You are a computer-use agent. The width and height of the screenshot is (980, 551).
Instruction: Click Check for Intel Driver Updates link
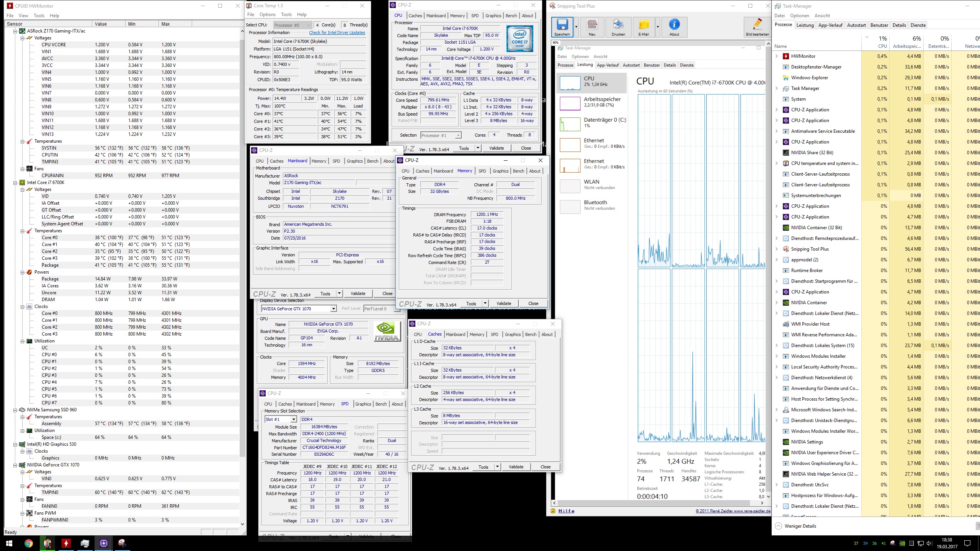[337, 33]
